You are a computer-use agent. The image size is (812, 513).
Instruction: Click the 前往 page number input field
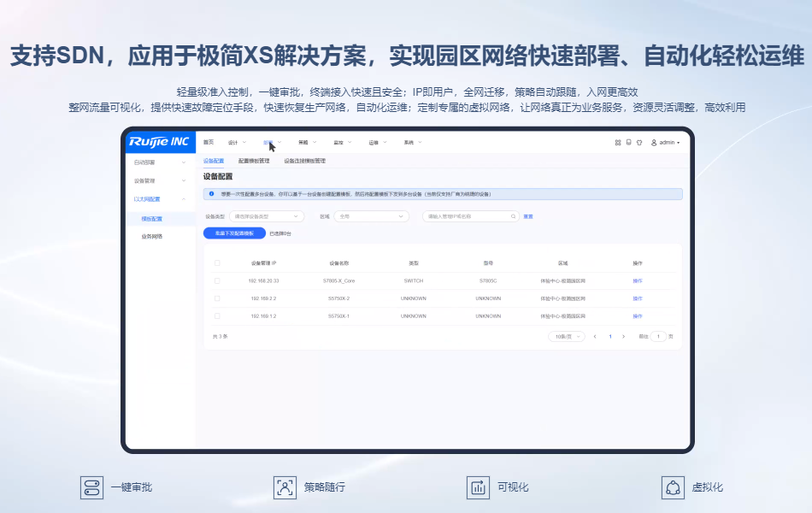tap(658, 337)
